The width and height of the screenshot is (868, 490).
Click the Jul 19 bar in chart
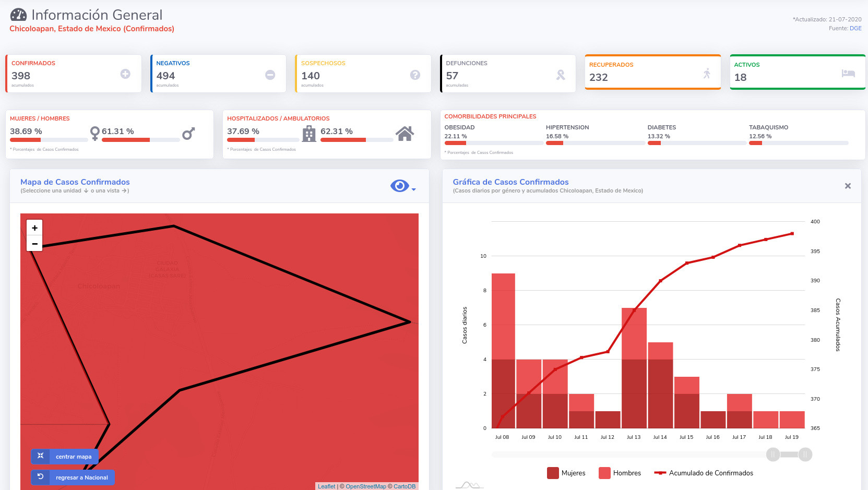pyautogui.click(x=792, y=420)
